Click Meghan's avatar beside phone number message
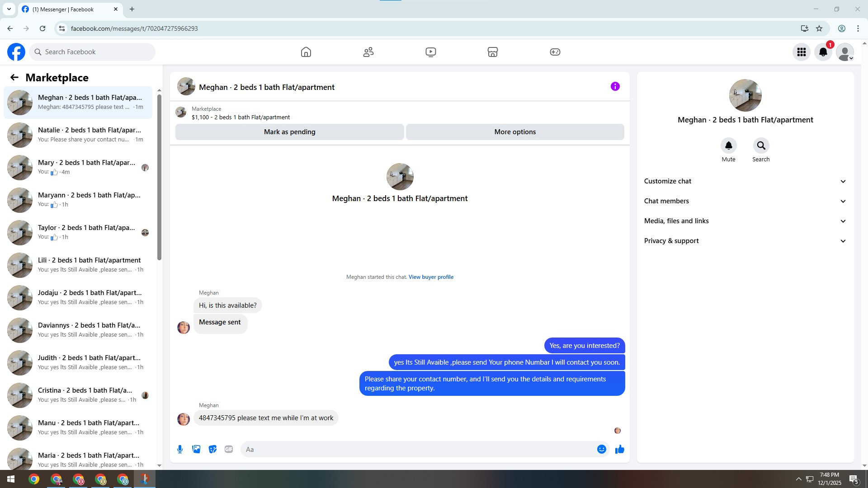 pyautogui.click(x=184, y=419)
